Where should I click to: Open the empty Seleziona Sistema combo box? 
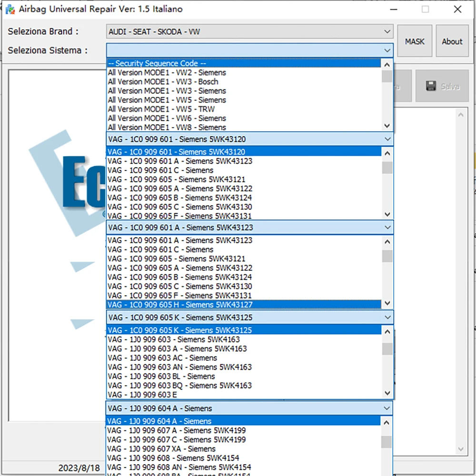pyautogui.click(x=249, y=50)
